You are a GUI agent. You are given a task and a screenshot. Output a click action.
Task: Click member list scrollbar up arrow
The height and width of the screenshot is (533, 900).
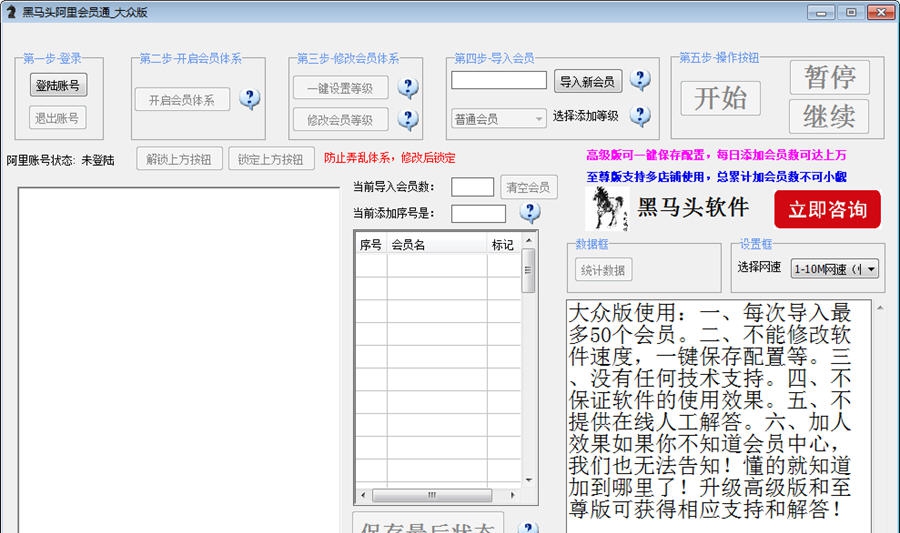coord(528,240)
